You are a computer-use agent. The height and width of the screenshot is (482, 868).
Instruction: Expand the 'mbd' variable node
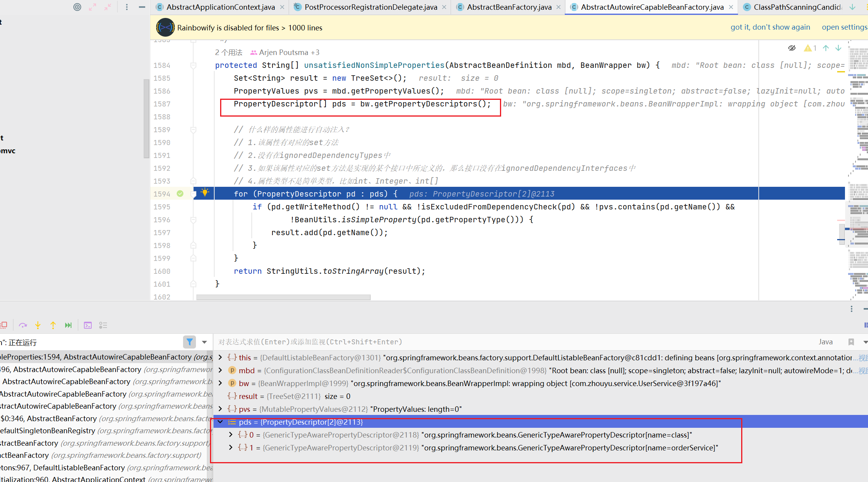point(220,370)
